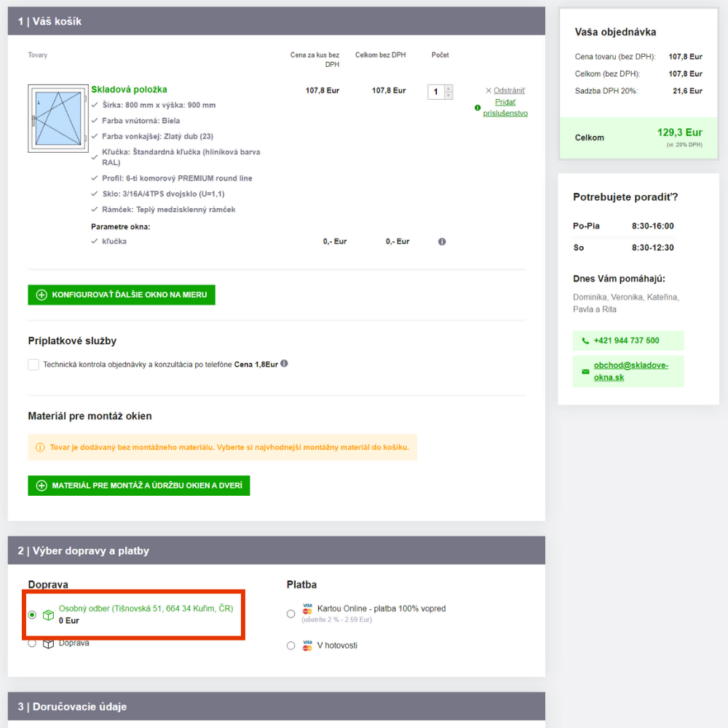The height and width of the screenshot is (728, 728).
Task: Select Kartou Online payment radio button
Action: click(291, 614)
